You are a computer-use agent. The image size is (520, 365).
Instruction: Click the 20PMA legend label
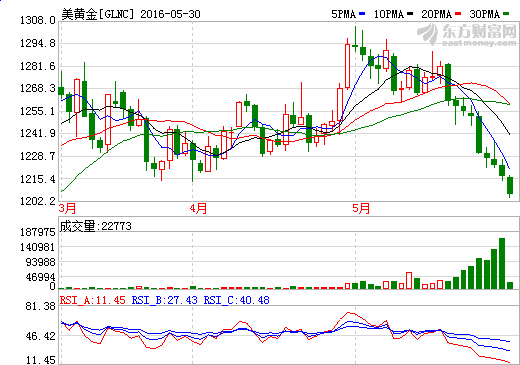[x=436, y=14]
